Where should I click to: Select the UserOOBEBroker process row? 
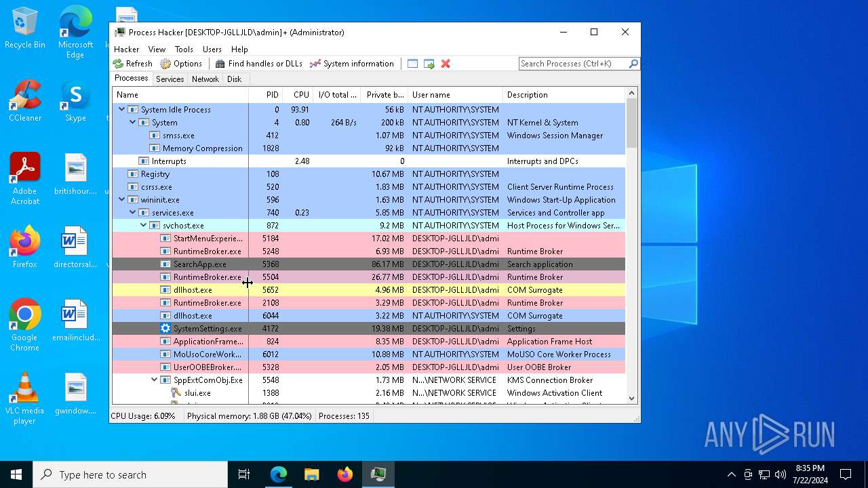369,367
